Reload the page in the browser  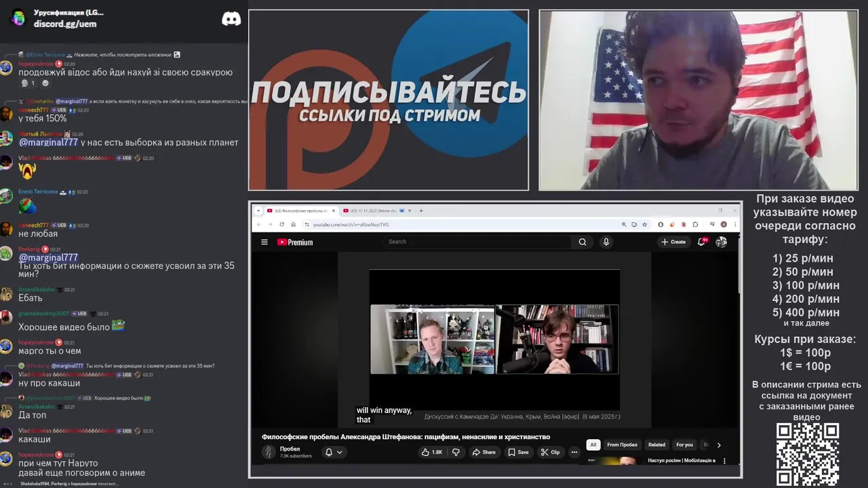[x=282, y=224]
